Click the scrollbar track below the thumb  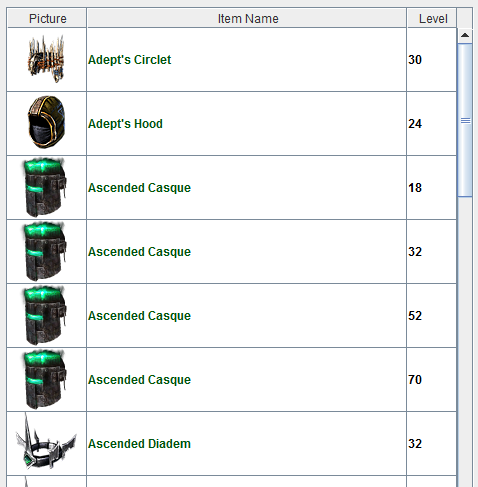(465, 342)
